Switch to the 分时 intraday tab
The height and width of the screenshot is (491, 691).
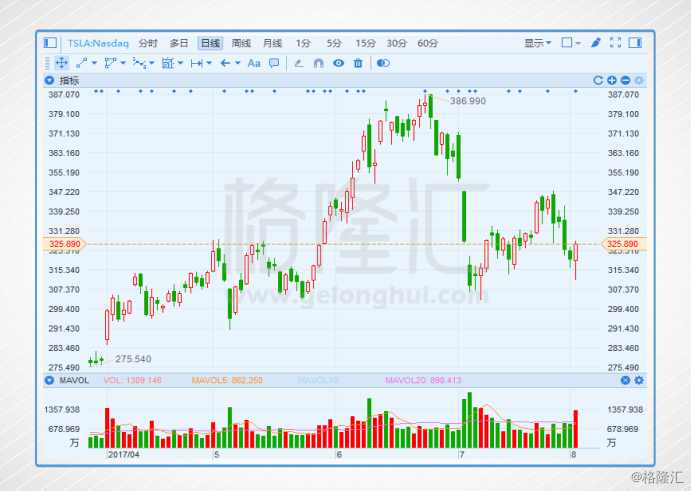148,43
